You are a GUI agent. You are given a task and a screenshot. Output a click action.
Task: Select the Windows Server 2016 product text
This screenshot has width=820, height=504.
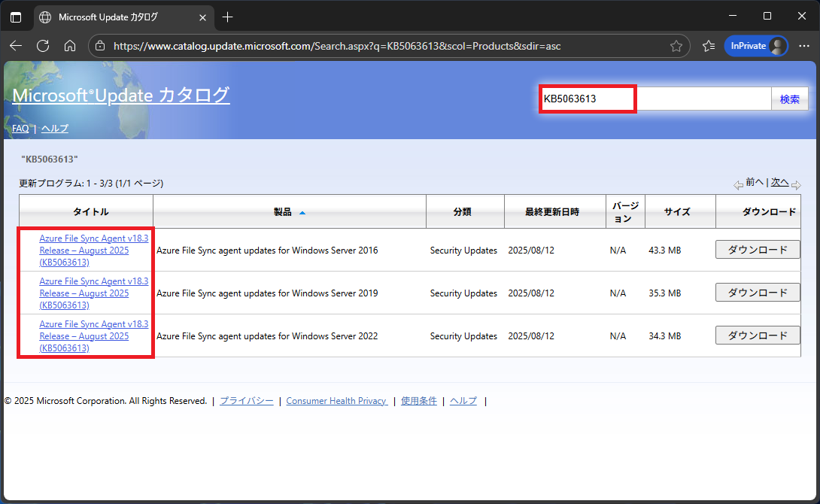[267, 250]
